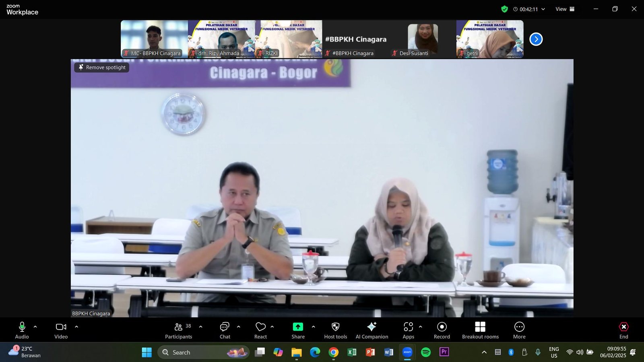Viewport: 644px width, 362px height.
Task: Start recording the meeting
Action: [442, 330]
